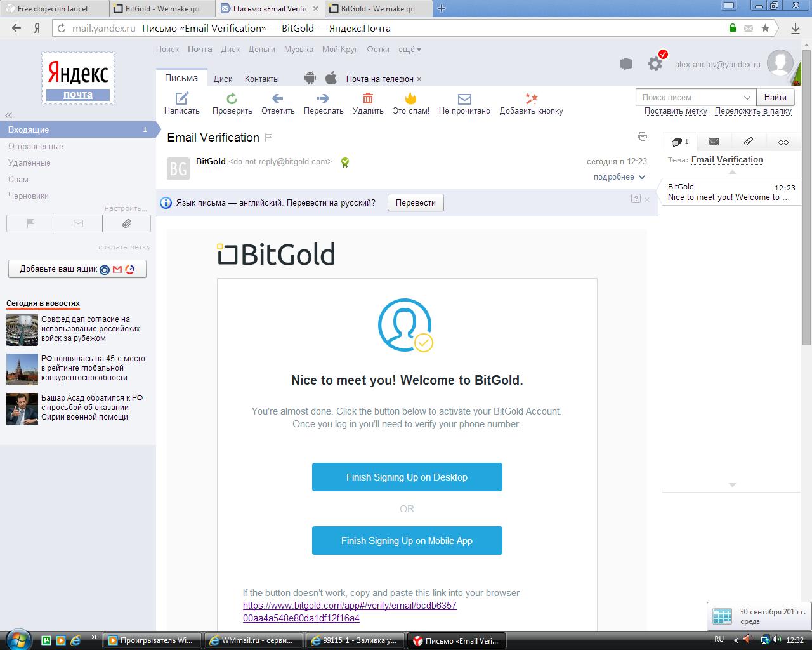
Task: Click Переложить в папку link
Action: coord(753,110)
